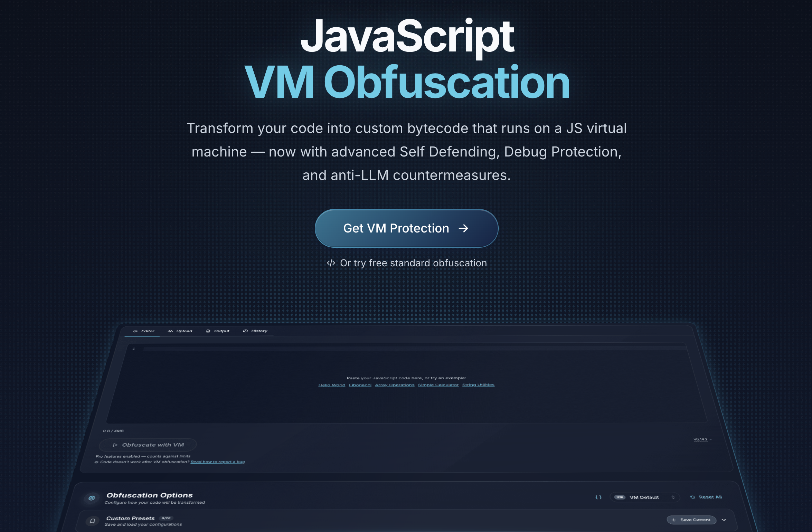Viewport: 812px width, 532px height.
Task: Click the curly braces JSON icon
Action: pyautogui.click(x=598, y=497)
